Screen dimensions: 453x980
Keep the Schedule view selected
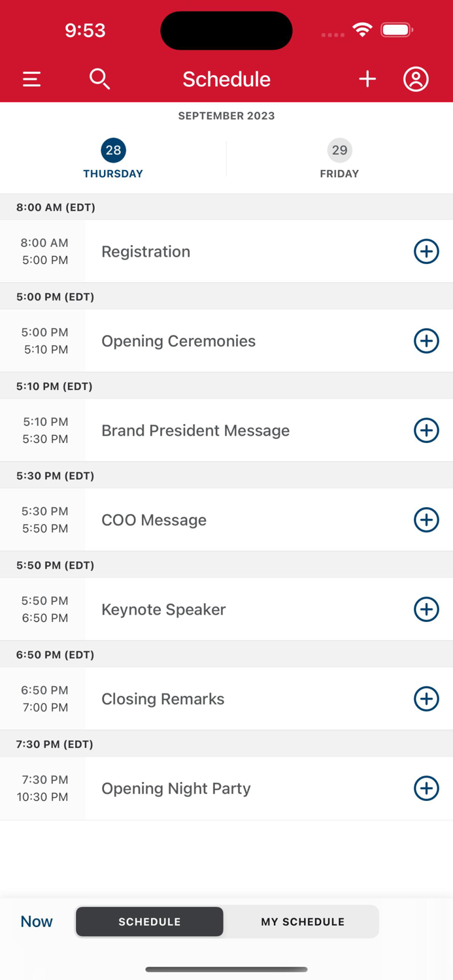tap(149, 921)
